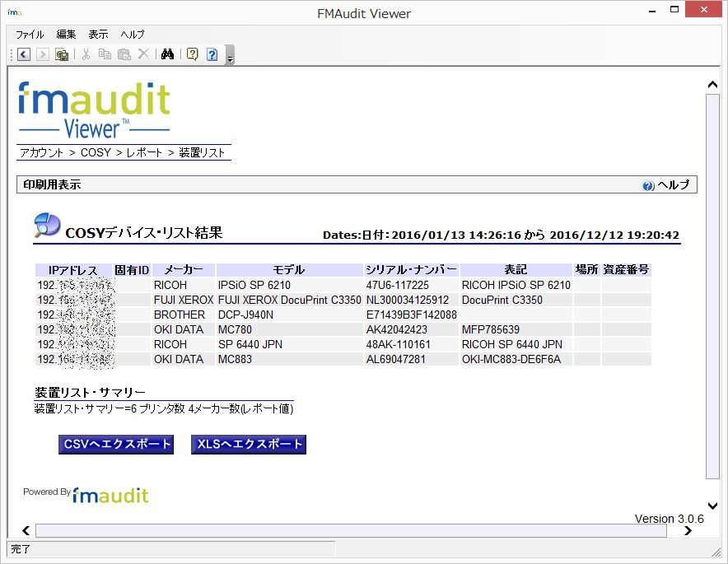The image size is (728, 564).
Task: Go to アカウント in the breadcrumb
Action: (x=41, y=152)
